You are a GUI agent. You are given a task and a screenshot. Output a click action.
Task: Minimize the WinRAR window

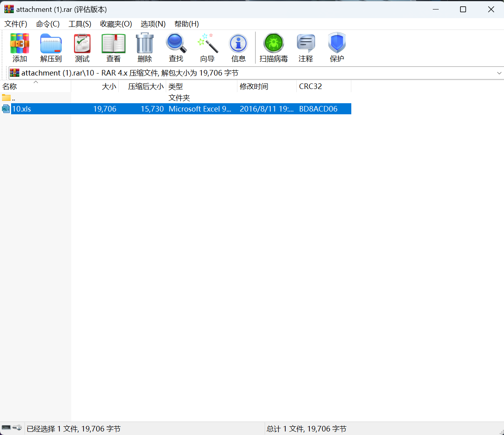(436, 9)
